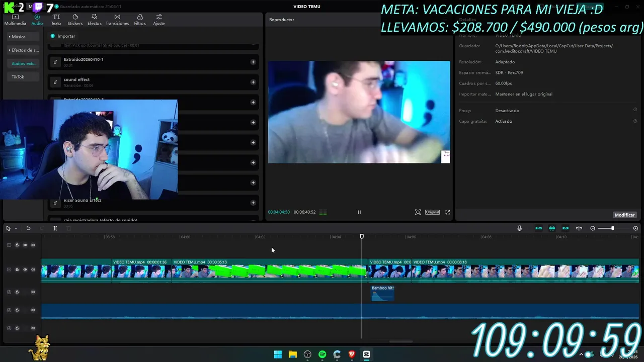The width and height of the screenshot is (644, 362).
Task: Lock the Bamboo hit audio track
Action: [x=17, y=292]
